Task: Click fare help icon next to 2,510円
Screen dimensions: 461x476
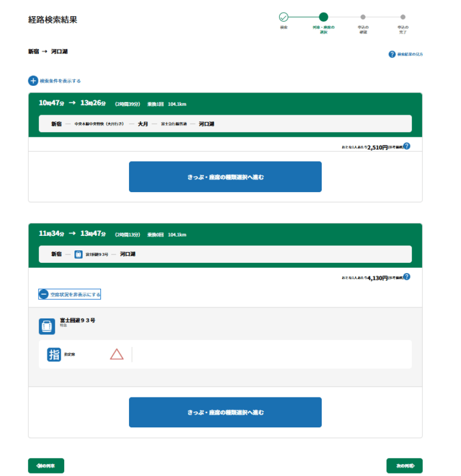Action: tap(406, 146)
